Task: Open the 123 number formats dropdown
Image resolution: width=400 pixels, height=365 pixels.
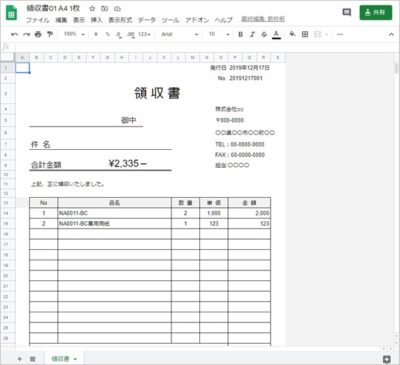Action: (144, 34)
